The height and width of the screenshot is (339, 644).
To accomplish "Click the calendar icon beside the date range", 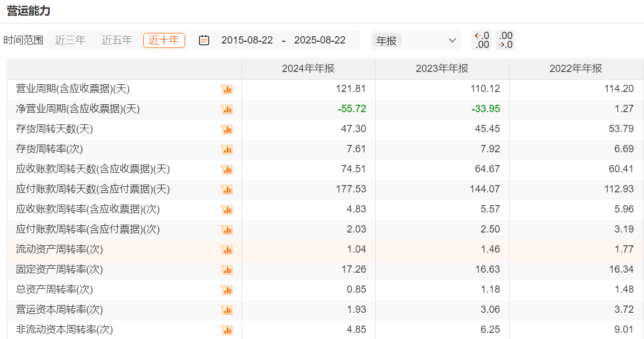I will tap(204, 40).
